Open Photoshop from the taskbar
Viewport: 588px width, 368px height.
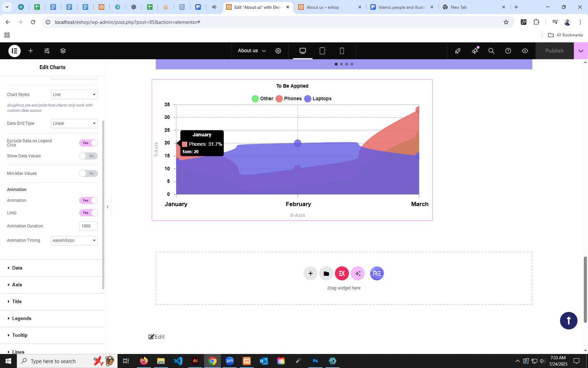click(315, 361)
